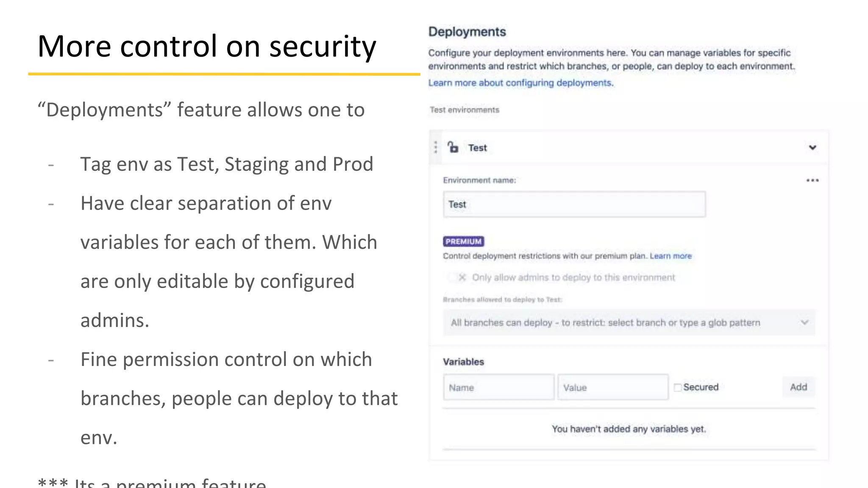Click the unlocked padlock icon beside Test

pyautogui.click(x=453, y=147)
